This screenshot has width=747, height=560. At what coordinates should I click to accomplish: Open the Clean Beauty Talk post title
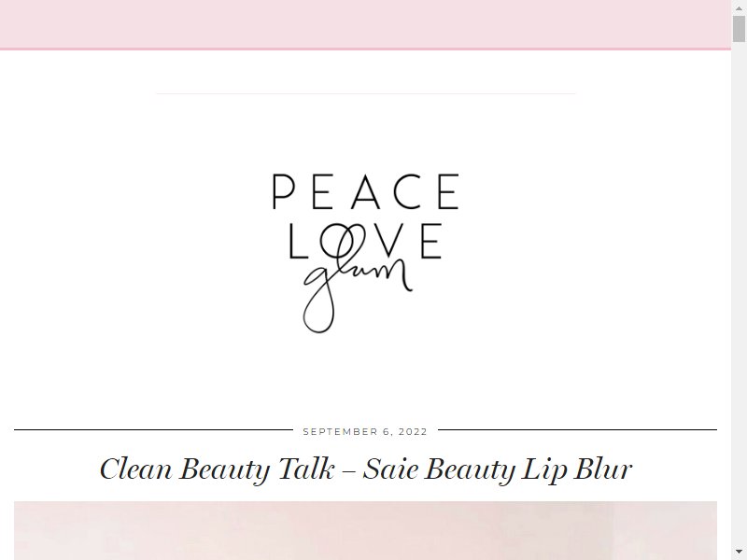(x=365, y=469)
